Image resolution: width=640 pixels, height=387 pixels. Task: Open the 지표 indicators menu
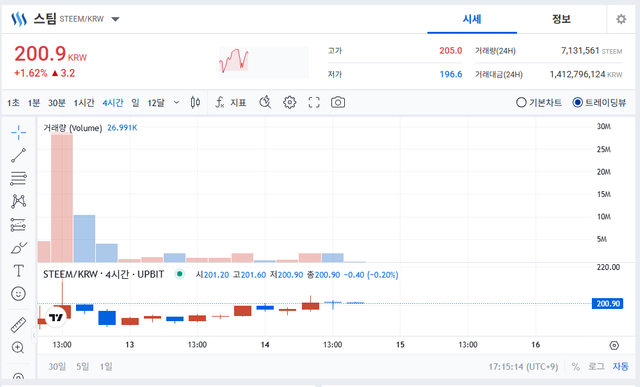pos(231,102)
